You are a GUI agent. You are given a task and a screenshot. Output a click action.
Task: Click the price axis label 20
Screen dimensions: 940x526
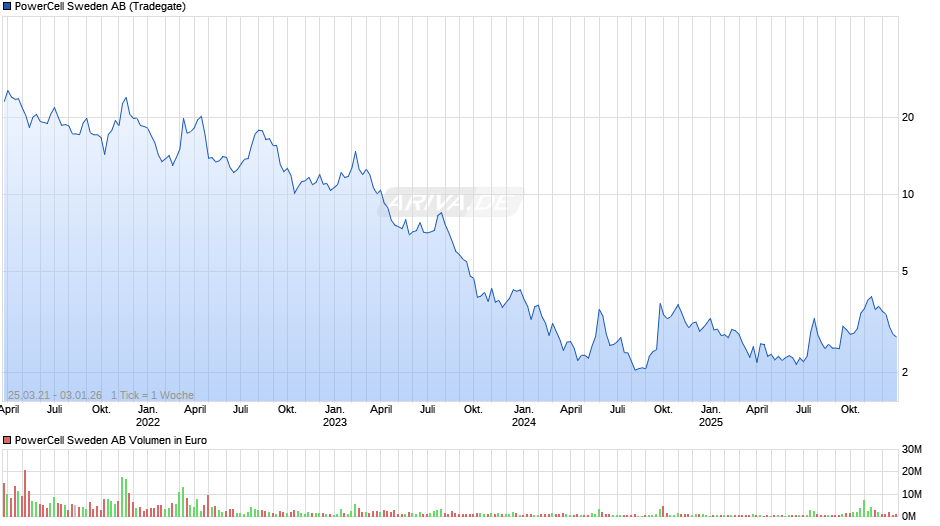coord(908,118)
